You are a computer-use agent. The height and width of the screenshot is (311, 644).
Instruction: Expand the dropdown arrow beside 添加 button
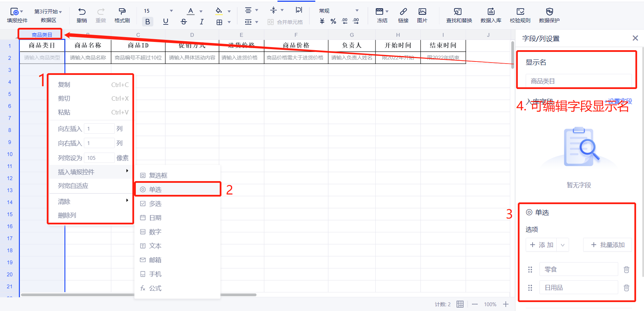click(563, 245)
